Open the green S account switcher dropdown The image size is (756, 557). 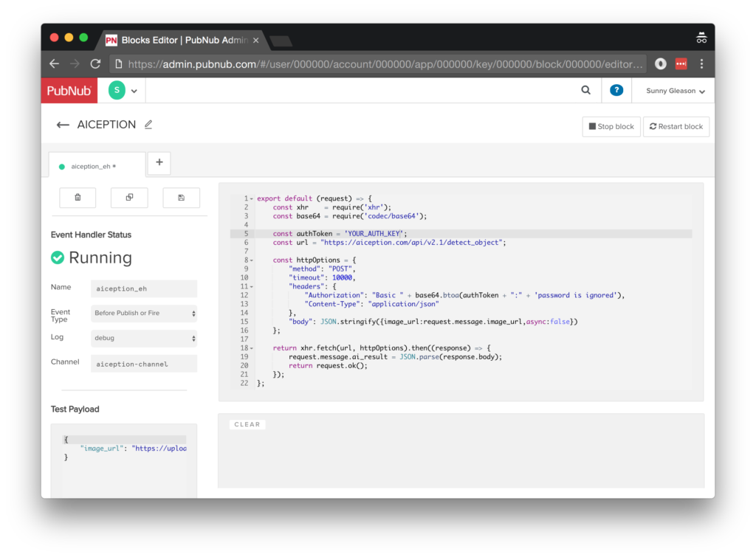123,91
